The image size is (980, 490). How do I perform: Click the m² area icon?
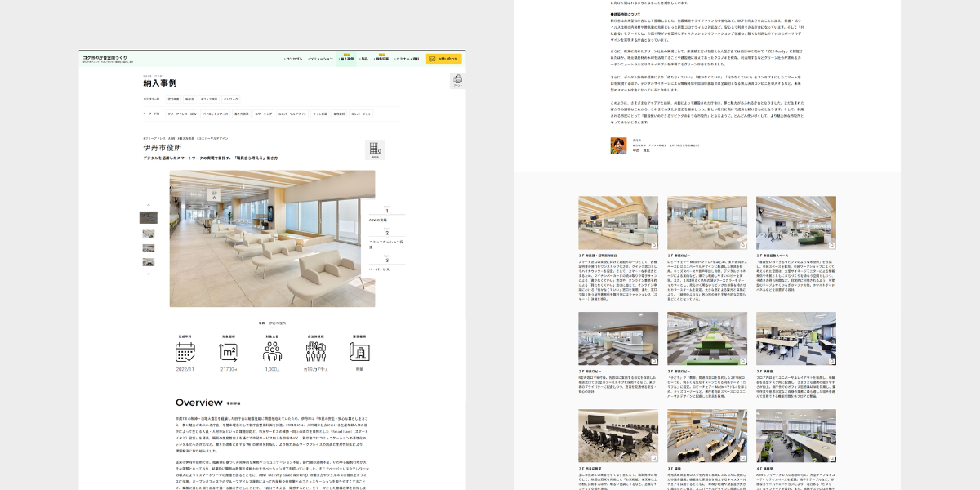tap(229, 352)
